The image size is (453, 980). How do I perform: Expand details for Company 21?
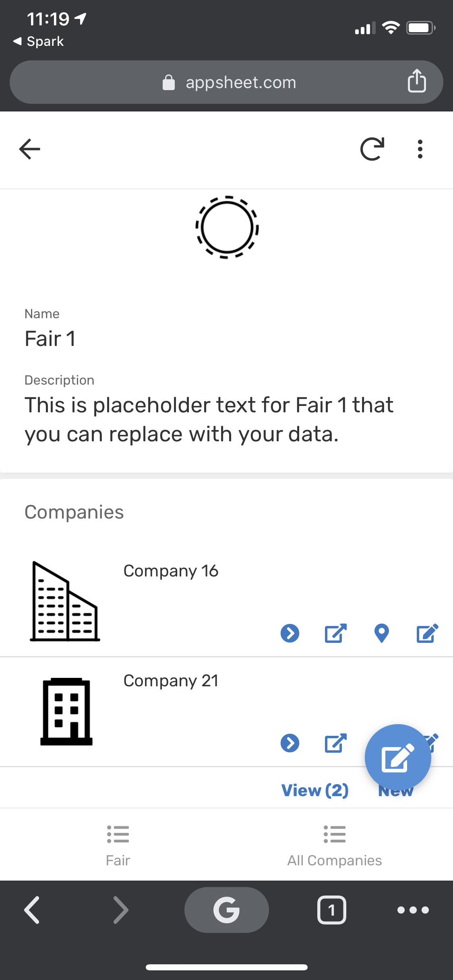coord(290,743)
